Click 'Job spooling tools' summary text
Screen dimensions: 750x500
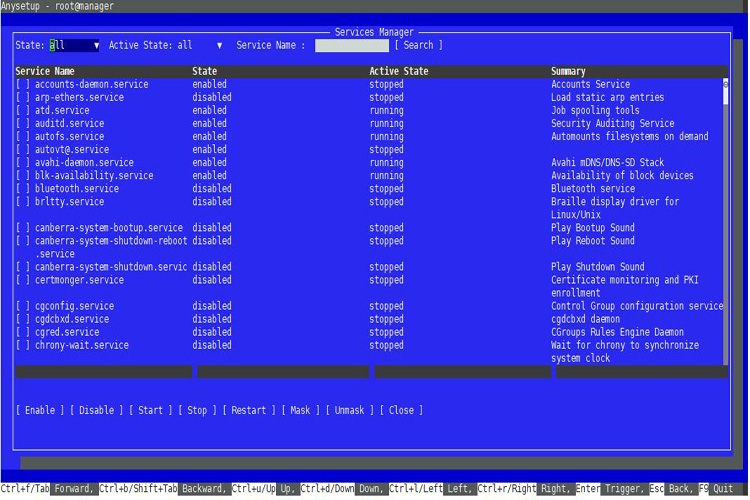tap(596, 110)
